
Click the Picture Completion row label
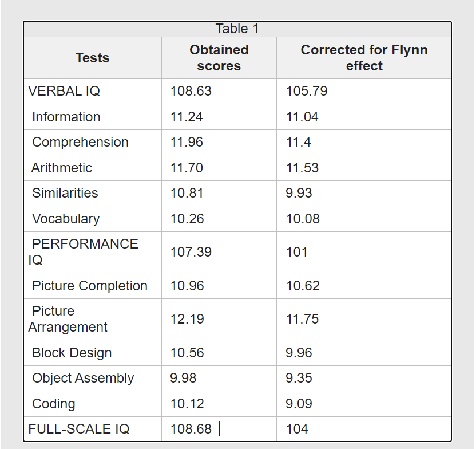[90, 286]
